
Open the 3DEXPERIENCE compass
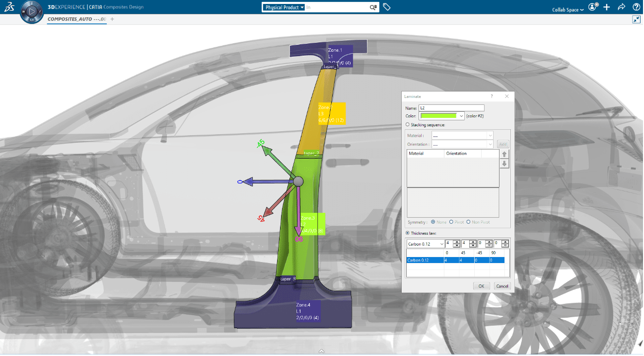click(x=31, y=11)
